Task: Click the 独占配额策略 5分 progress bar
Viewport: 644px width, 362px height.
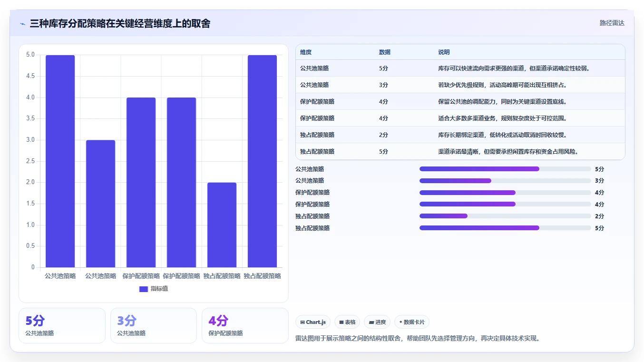Action: click(505, 228)
